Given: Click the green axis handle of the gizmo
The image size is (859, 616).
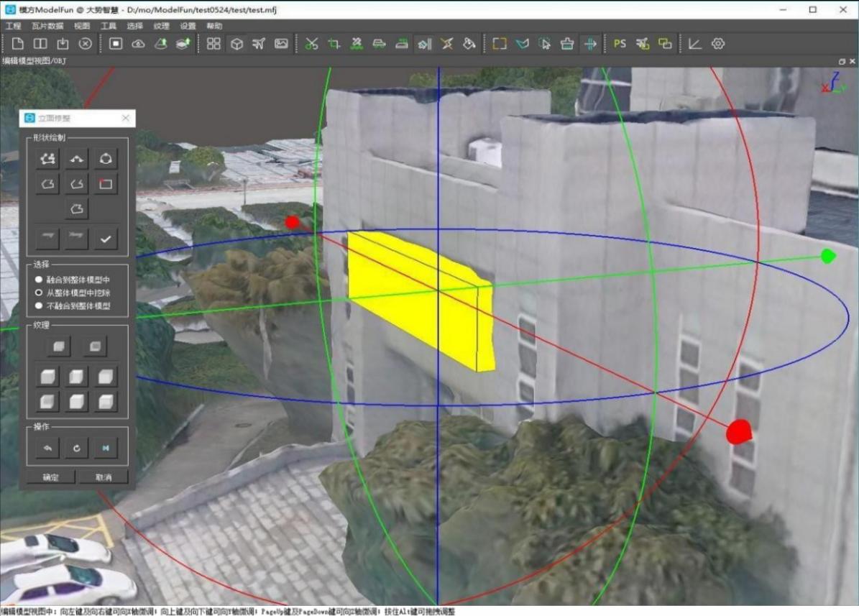Looking at the screenshot, I should click(x=828, y=256).
